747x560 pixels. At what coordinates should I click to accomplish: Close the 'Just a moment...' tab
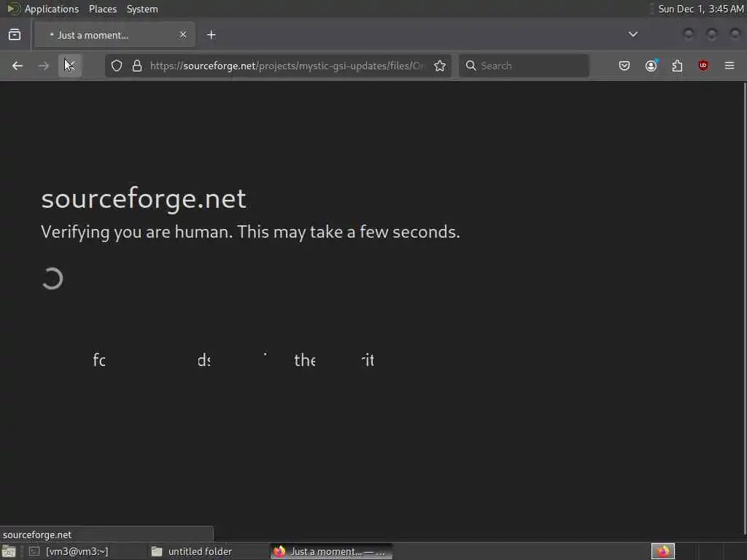click(x=183, y=35)
